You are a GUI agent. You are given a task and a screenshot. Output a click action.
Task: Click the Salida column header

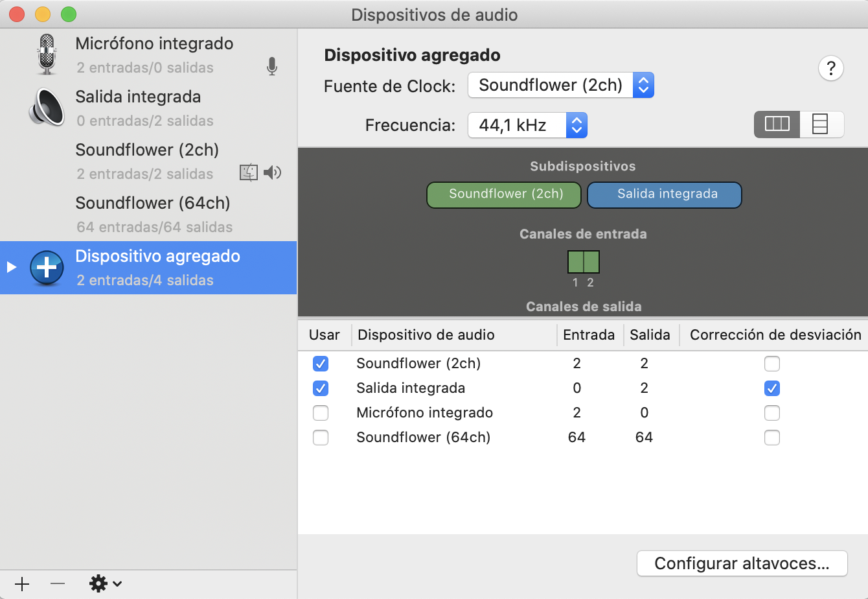point(650,335)
